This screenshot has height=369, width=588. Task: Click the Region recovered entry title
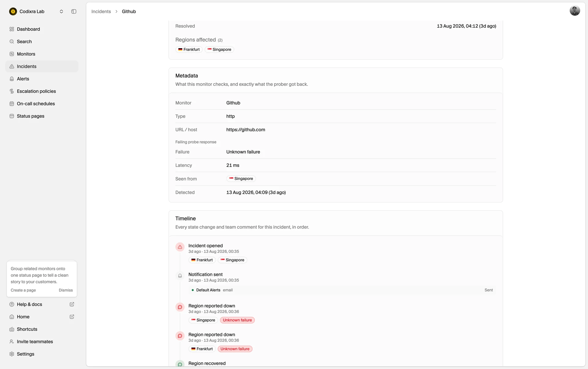[x=207, y=363]
